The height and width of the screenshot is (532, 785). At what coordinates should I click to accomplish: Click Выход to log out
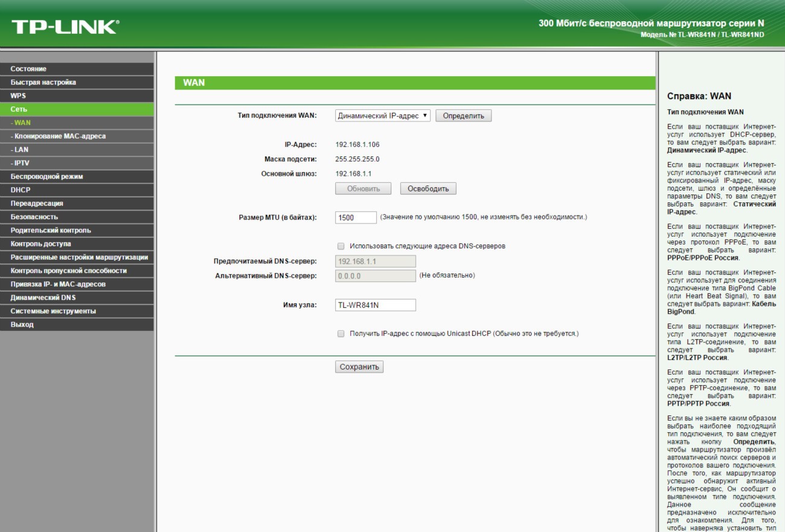22,325
